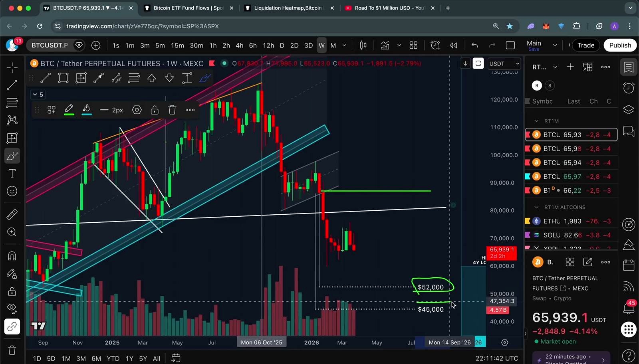Remove objects using the sidebar trash icon
Image resolution: width=639 pixels, height=364 pixels.
(12, 350)
